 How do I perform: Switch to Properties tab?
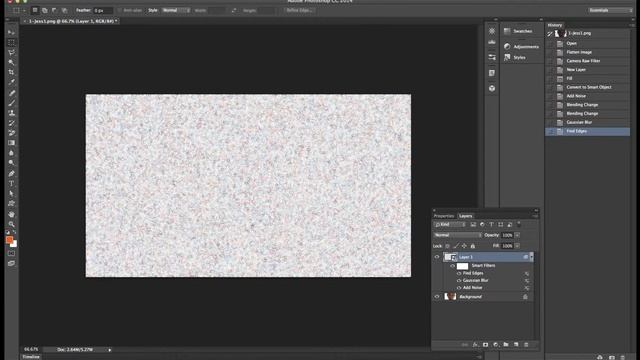pyautogui.click(x=444, y=216)
